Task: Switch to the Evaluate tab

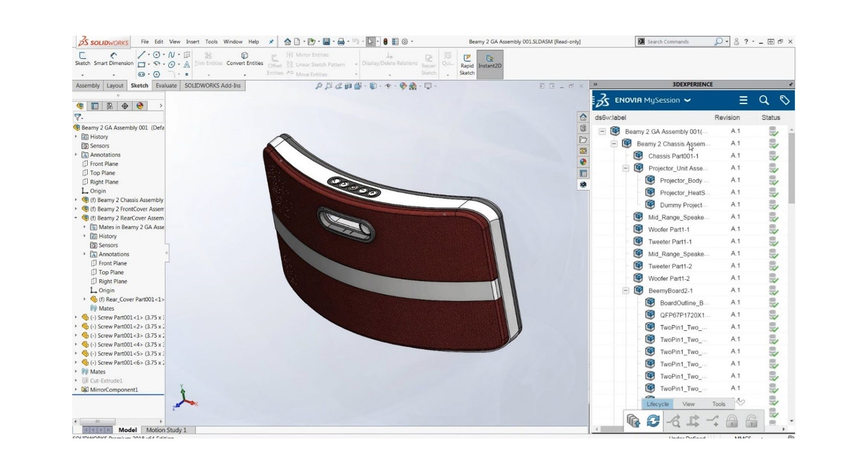Action: [x=166, y=86]
